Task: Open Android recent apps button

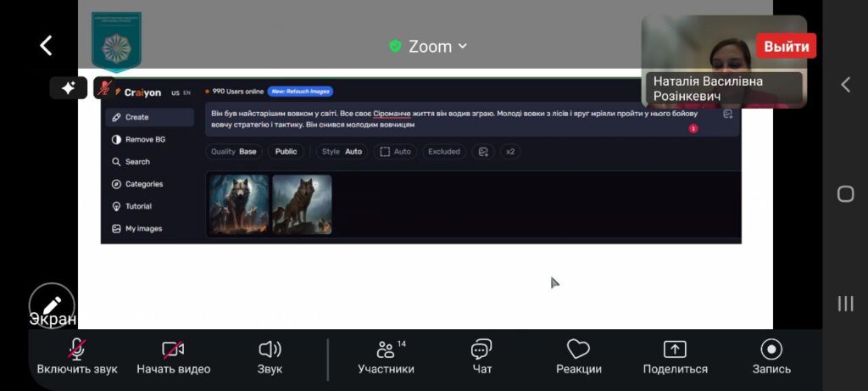Action: 845,304
